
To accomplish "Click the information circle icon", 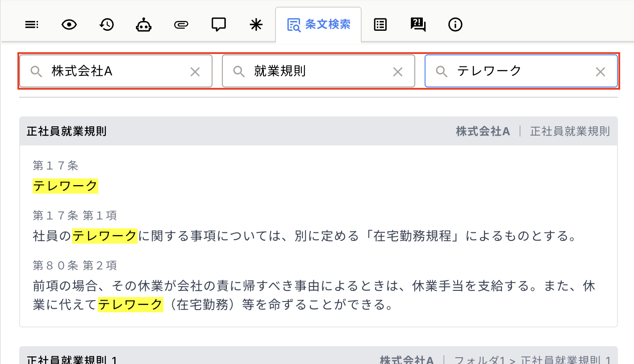I will point(455,25).
